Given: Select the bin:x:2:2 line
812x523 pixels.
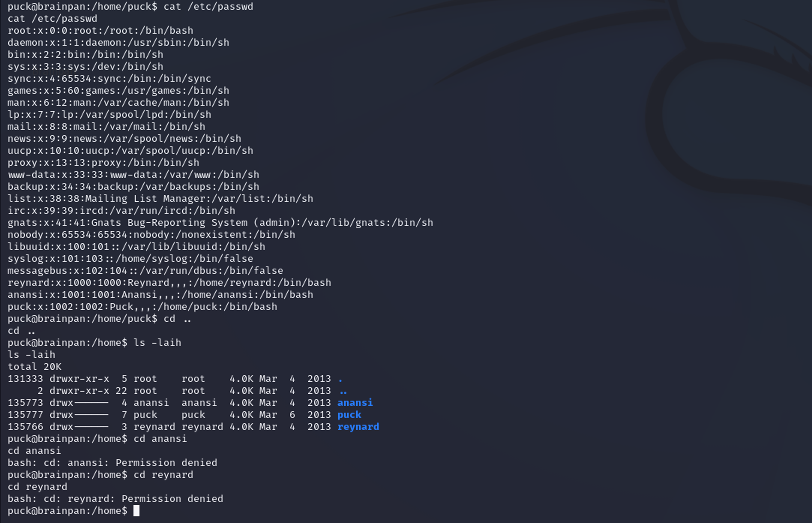Looking at the screenshot, I should pyautogui.click(x=85, y=55).
